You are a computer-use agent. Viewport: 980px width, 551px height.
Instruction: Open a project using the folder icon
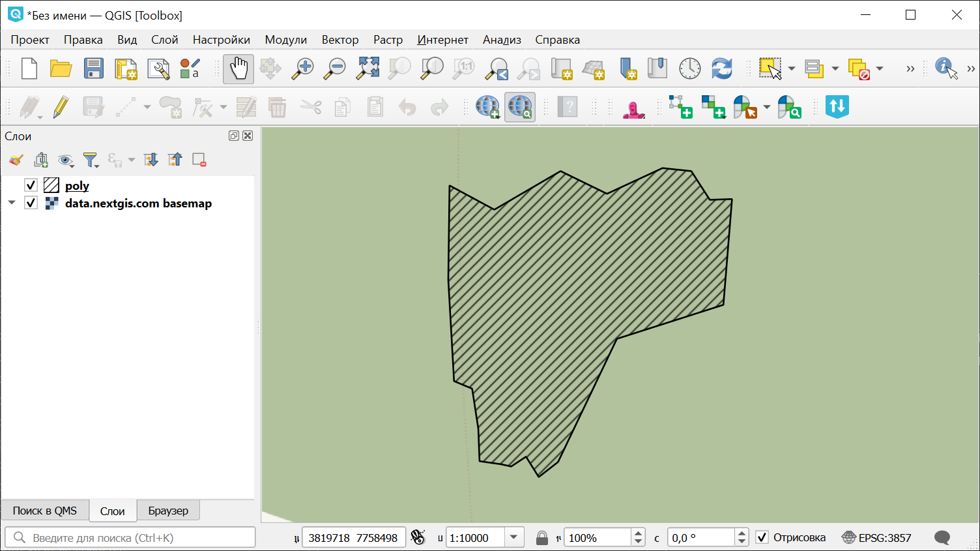pos(61,68)
